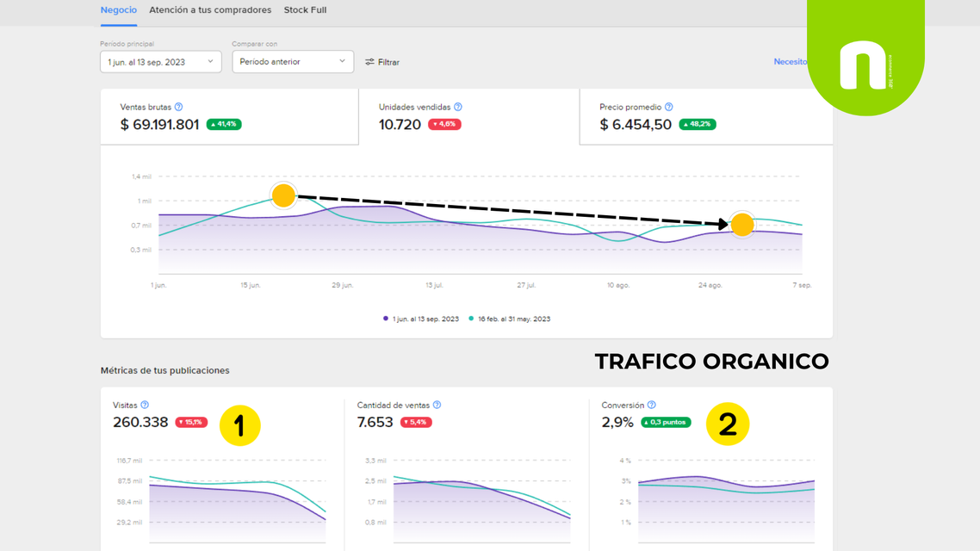The height and width of the screenshot is (551, 980).
Task: Click the help icon beside Conversión
Action: [x=651, y=405]
